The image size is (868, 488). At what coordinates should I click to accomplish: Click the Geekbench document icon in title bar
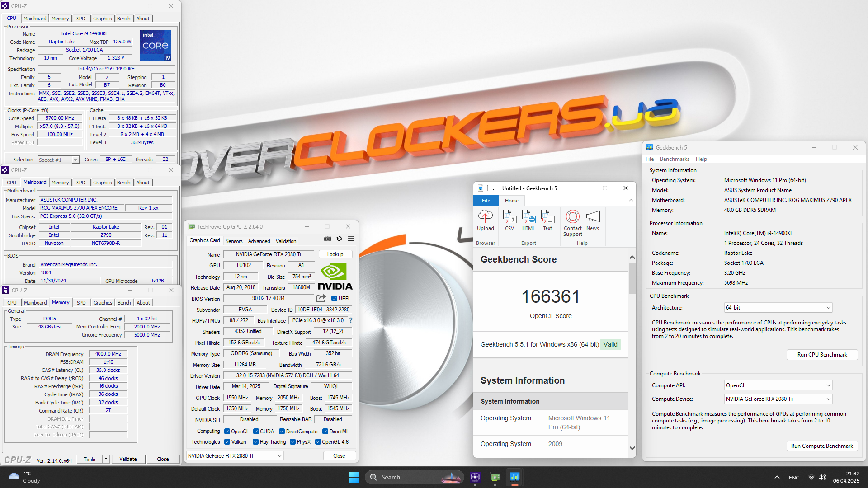pos(481,188)
